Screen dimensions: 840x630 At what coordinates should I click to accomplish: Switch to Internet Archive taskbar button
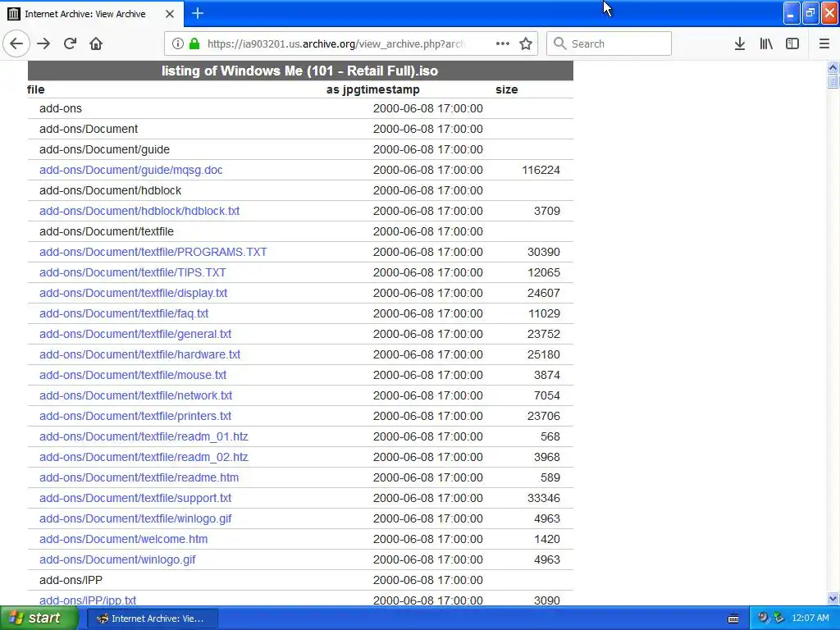tap(152, 619)
